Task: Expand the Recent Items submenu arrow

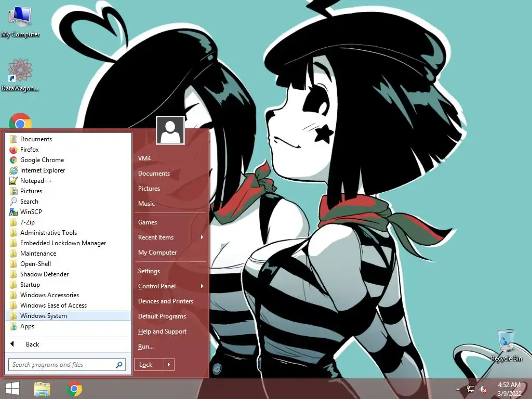Action: 202,237
